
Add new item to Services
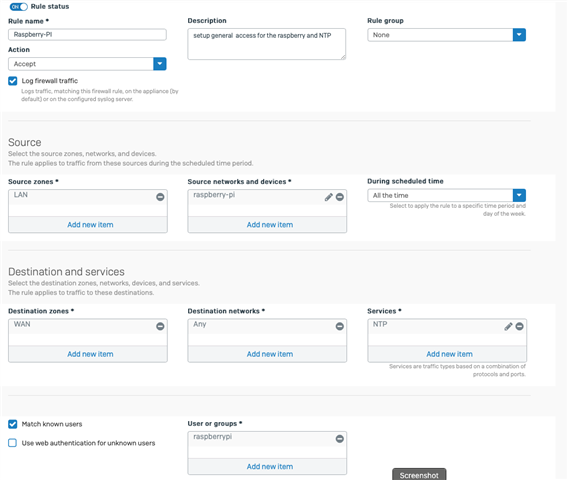click(449, 354)
